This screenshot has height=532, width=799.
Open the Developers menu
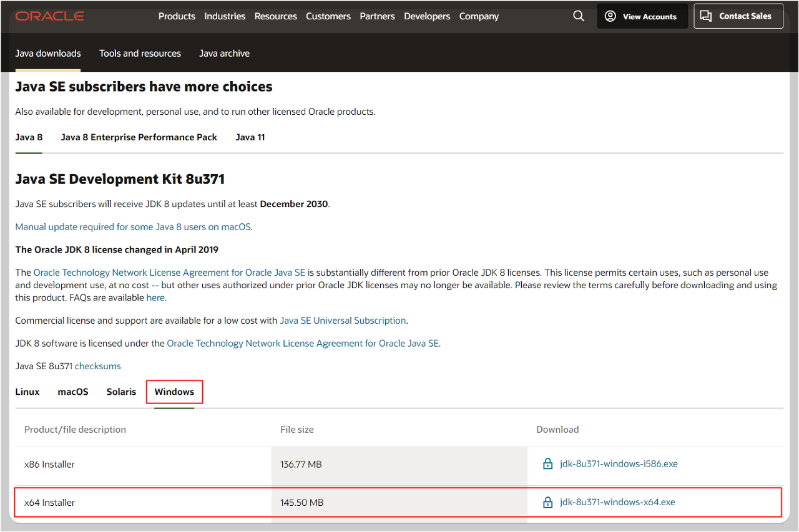pos(427,16)
